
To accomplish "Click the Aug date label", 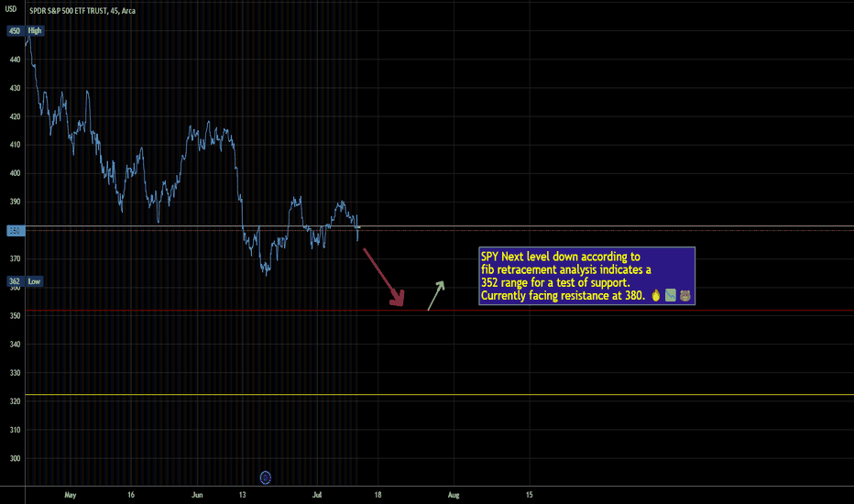I will (454, 495).
